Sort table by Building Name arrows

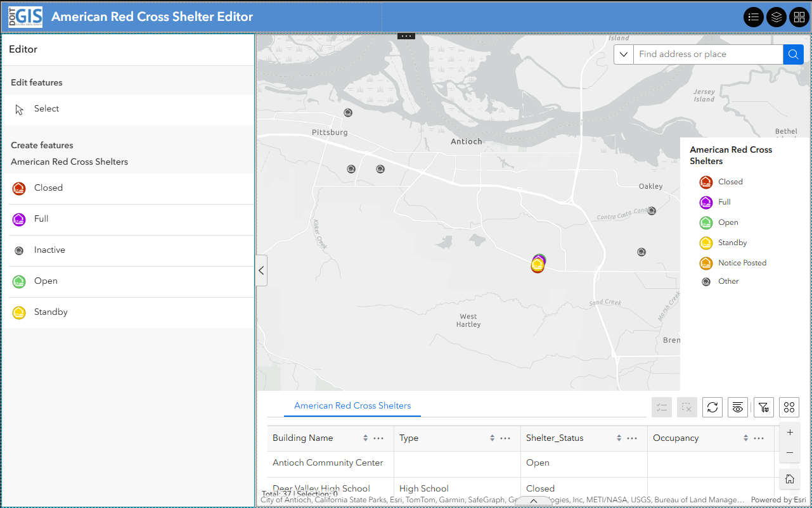click(x=366, y=438)
